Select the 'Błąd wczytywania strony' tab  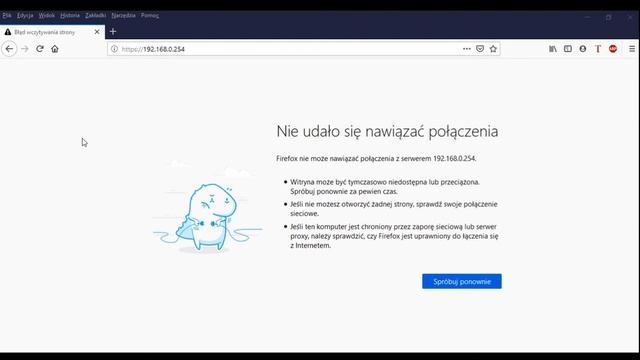click(52, 32)
